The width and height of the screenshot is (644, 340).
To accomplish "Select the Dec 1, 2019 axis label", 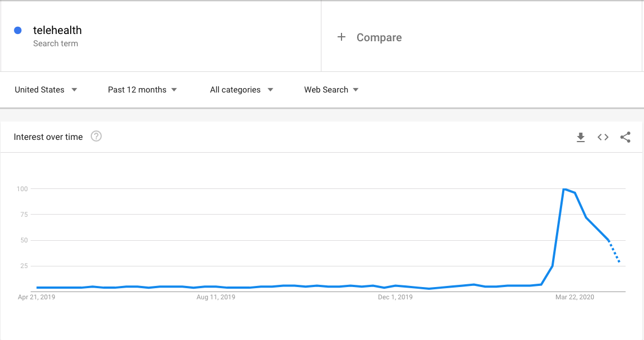I will click(x=395, y=297).
